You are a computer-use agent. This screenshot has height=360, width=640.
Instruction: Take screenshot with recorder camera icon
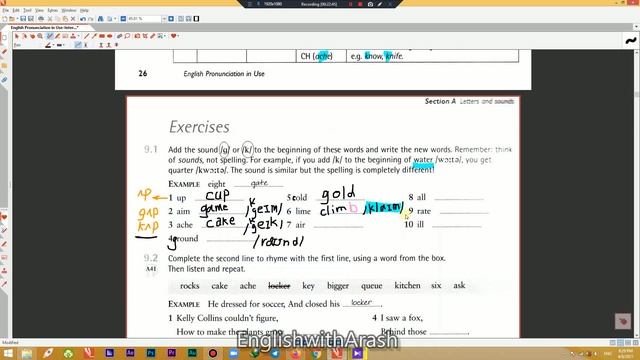click(370, 4)
